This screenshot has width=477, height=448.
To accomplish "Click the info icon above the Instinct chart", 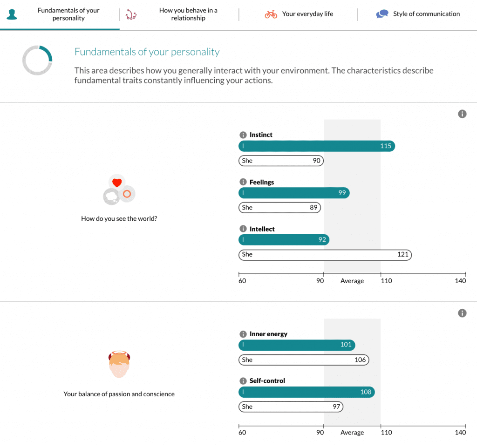I will 462,114.
